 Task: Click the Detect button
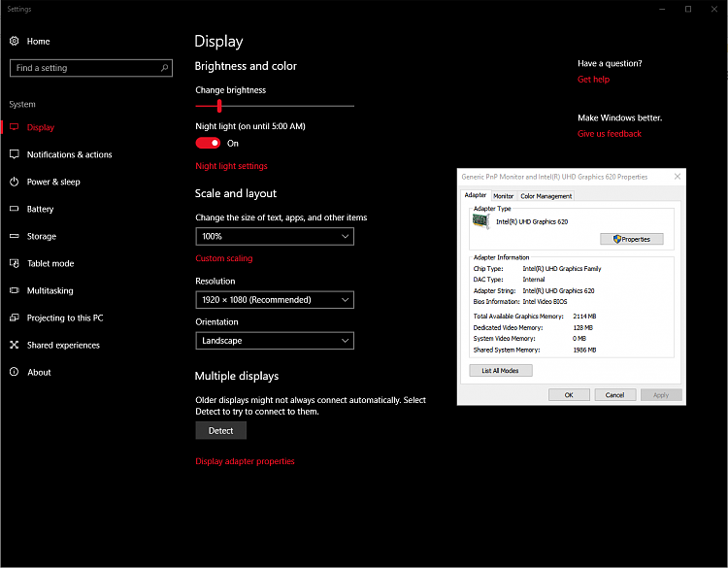pyautogui.click(x=220, y=430)
